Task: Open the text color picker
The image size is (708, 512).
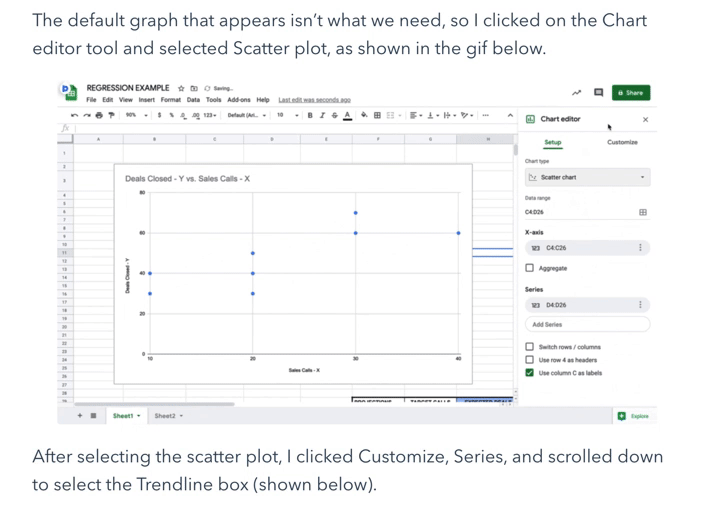Action: 347,116
